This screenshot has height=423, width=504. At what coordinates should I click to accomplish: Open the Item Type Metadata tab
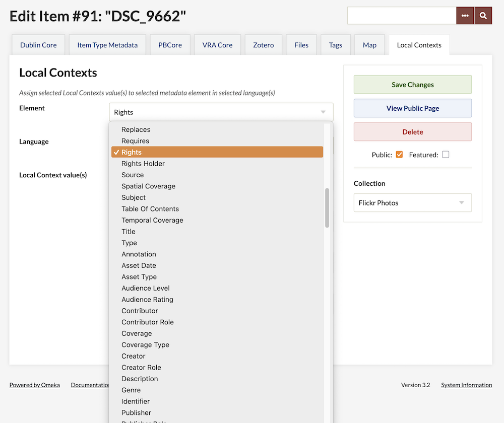pyautogui.click(x=107, y=45)
